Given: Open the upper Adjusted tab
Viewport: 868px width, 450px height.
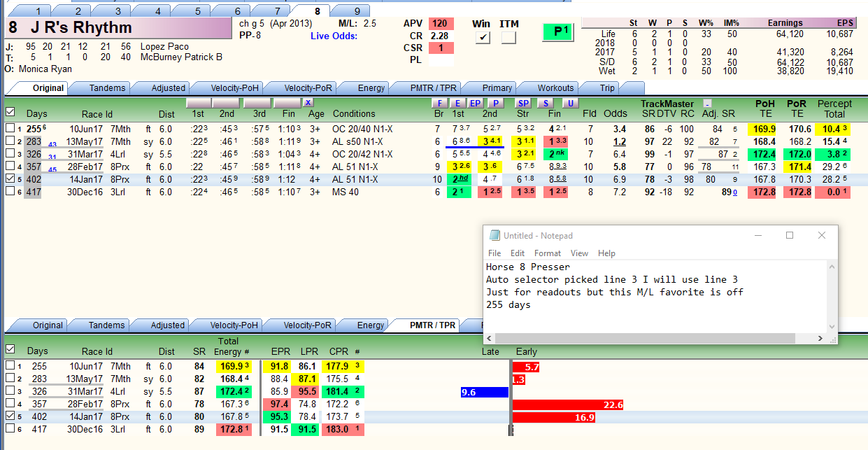Looking at the screenshot, I should point(168,88).
